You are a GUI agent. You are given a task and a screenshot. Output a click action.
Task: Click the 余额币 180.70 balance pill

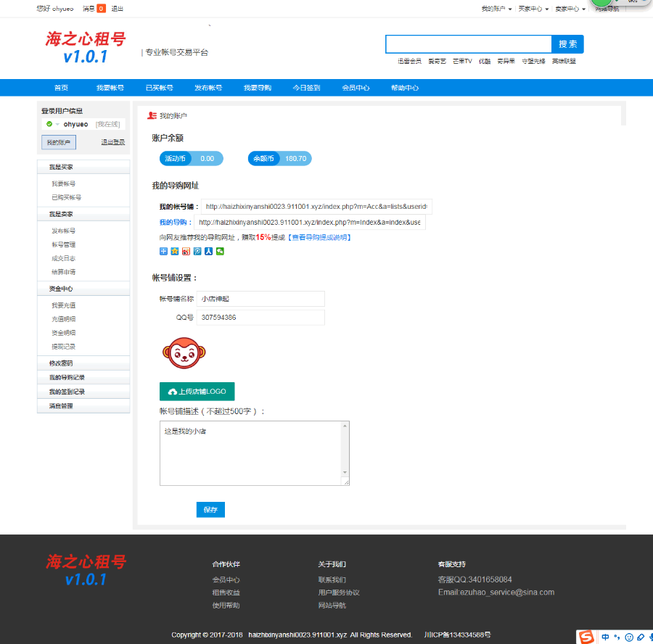point(279,158)
